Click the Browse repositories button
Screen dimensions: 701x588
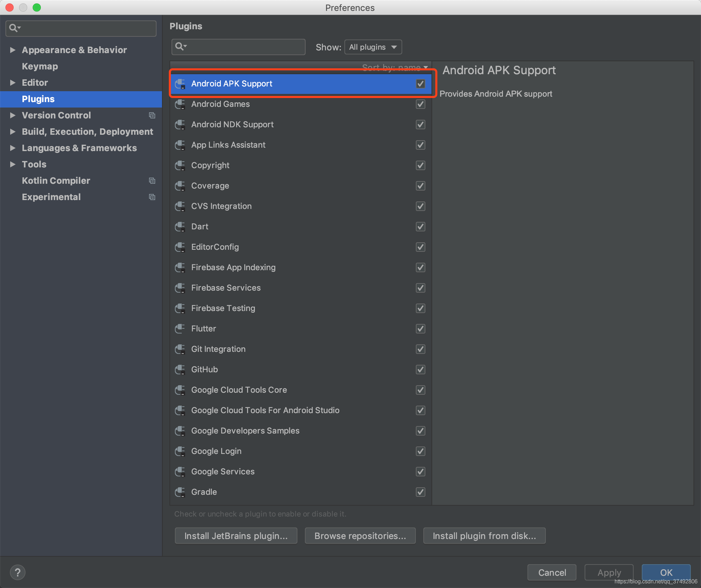tap(360, 536)
